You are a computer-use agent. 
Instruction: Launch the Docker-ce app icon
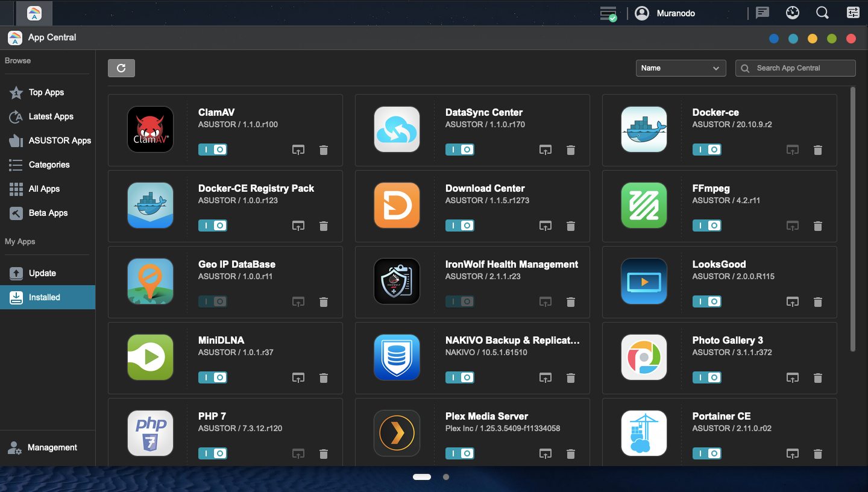click(x=644, y=129)
